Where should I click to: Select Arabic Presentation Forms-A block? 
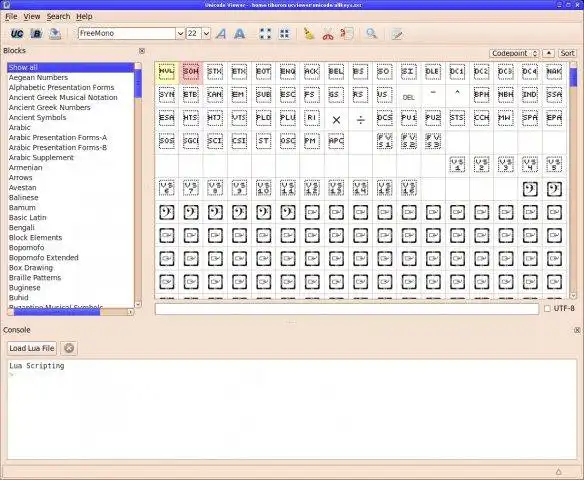(58, 137)
